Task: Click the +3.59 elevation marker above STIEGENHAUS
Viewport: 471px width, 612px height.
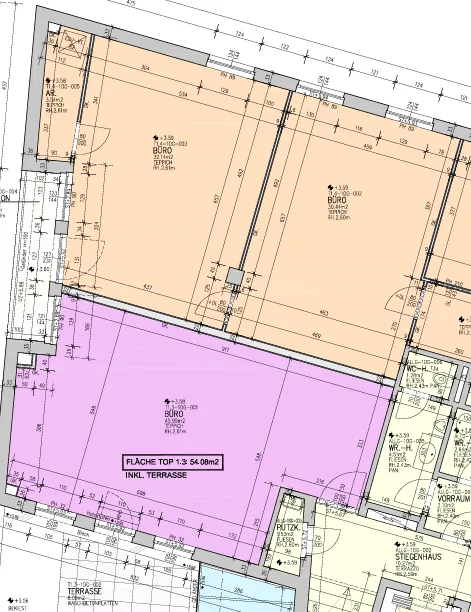Action: [x=406, y=544]
